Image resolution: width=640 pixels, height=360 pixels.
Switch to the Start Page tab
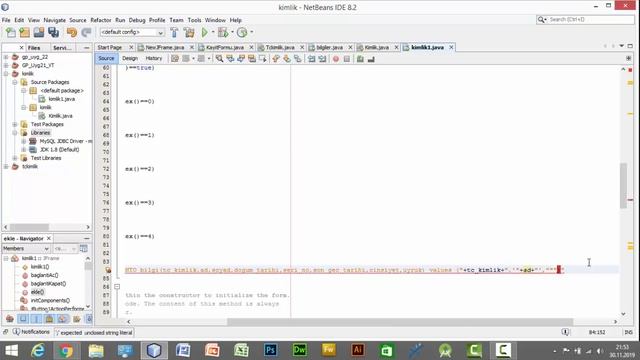pyautogui.click(x=110, y=47)
